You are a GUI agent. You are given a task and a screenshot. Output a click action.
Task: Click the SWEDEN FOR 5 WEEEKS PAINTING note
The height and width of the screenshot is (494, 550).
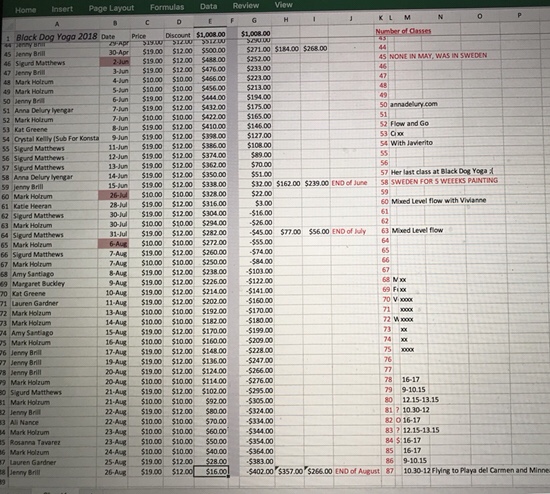444,181
